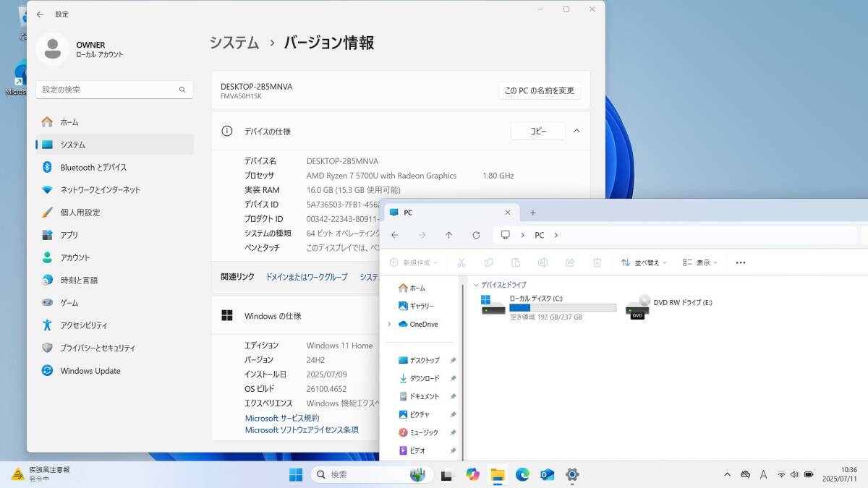
Task: Open Bluetooth とデバイス settings page
Action: click(93, 167)
